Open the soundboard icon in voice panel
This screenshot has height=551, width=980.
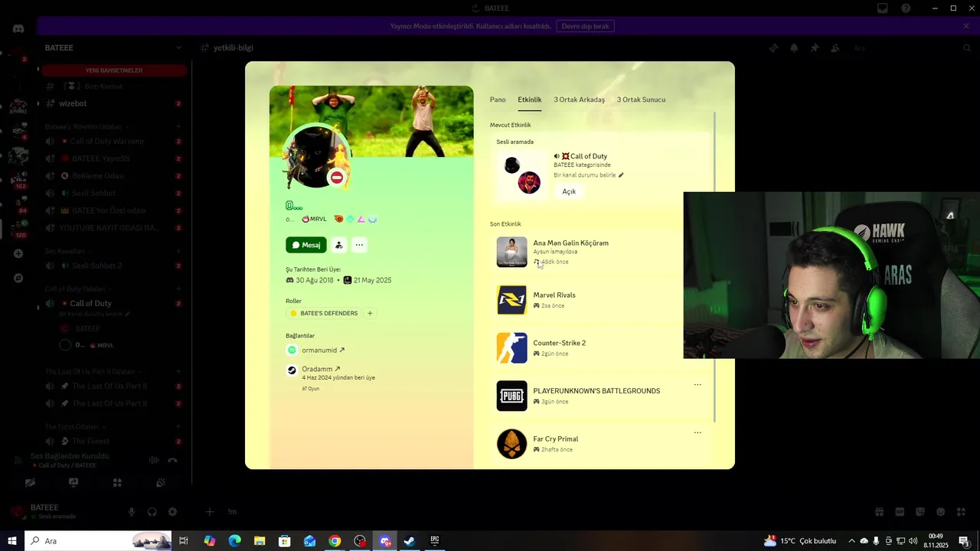coord(161,483)
